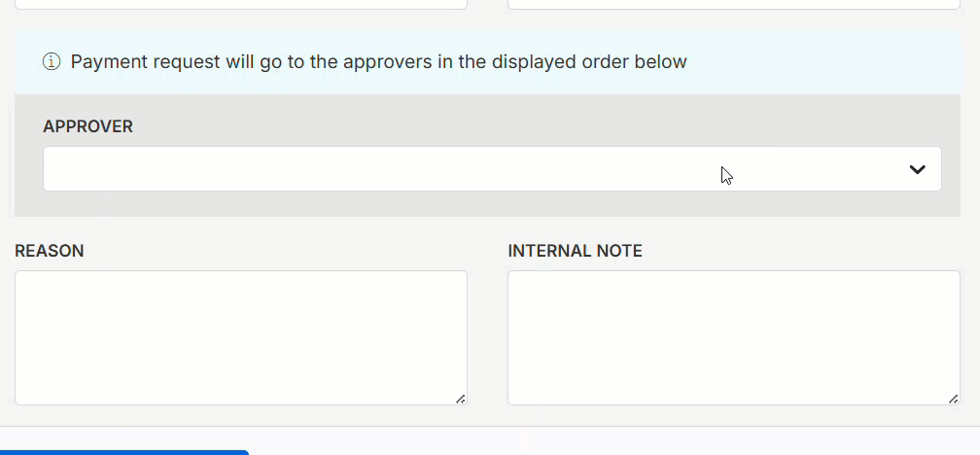980x455 pixels.
Task: Click the blue button at page bottom
Action: pos(124,452)
